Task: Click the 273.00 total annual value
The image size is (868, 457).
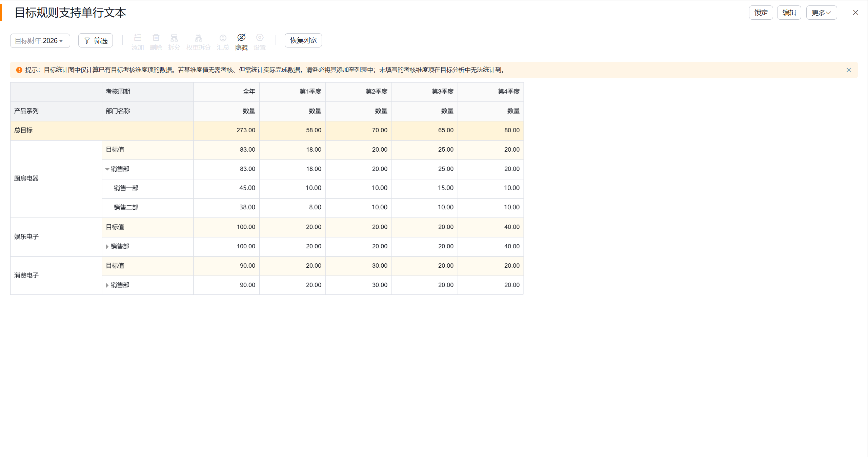Action: (246, 130)
